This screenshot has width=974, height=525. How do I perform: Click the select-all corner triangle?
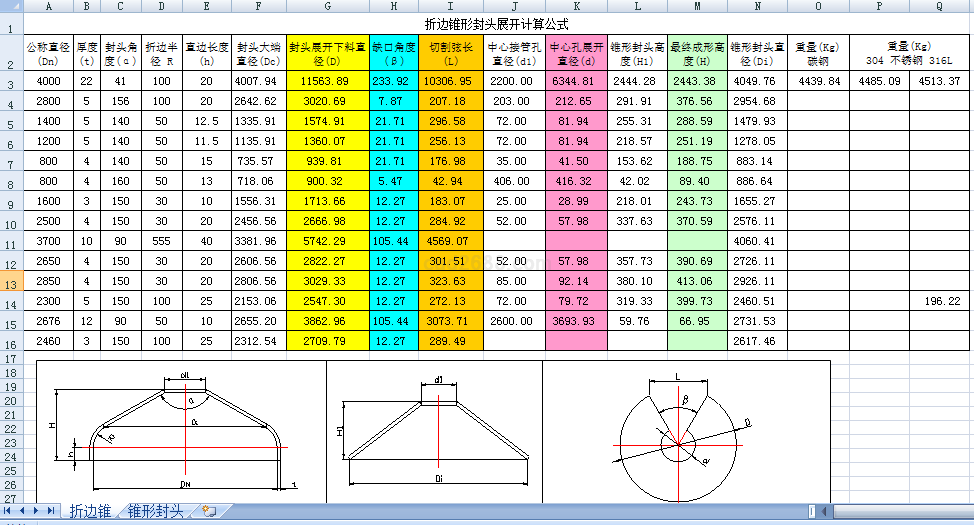coord(11,6)
